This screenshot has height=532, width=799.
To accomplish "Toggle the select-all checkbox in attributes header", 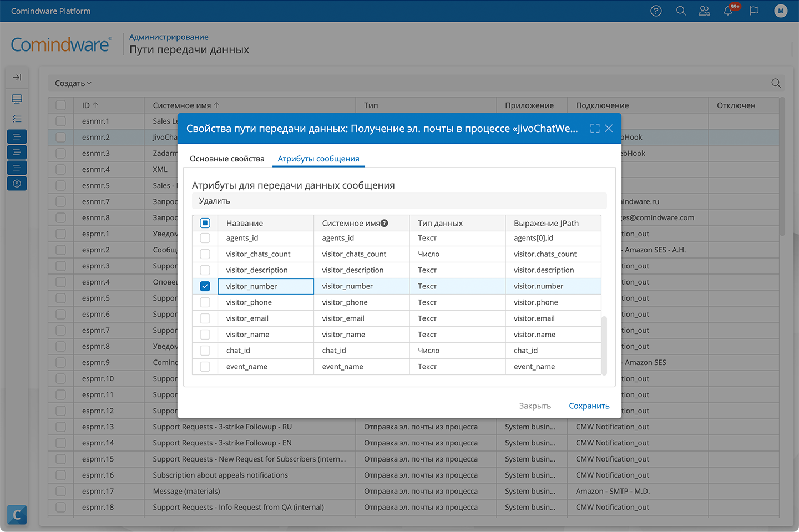I will pos(205,223).
